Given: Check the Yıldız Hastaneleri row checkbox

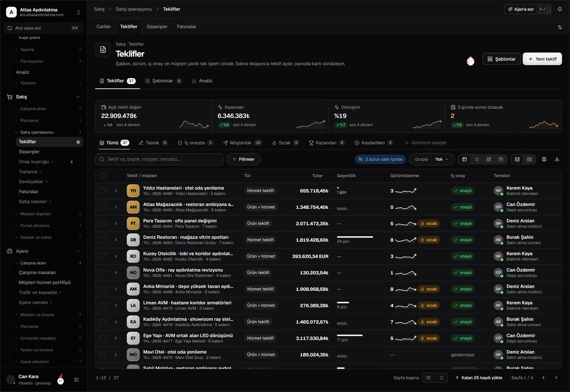Looking at the screenshot, I should pyautogui.click(x=103, y=191).
